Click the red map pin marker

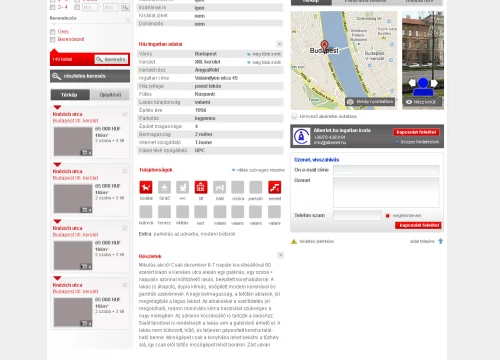click(x=324, y=46)
